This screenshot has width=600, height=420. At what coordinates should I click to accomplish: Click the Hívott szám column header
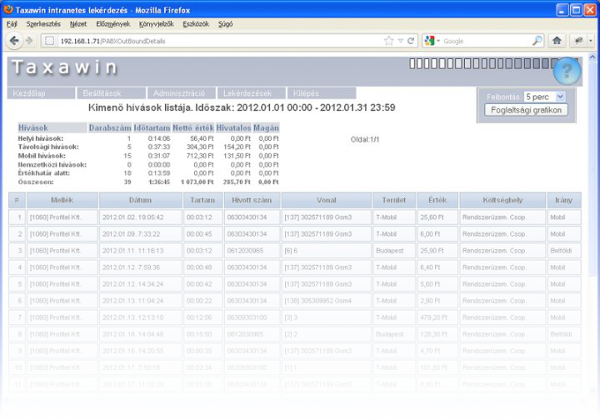click(252, 200)
